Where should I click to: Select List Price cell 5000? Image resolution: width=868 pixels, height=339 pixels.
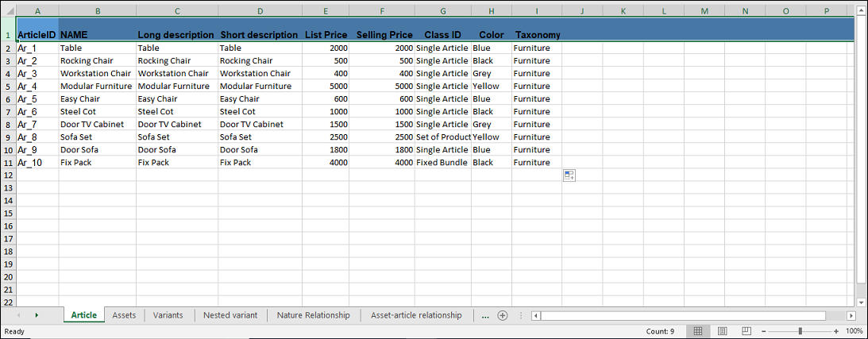coord(326,87)
